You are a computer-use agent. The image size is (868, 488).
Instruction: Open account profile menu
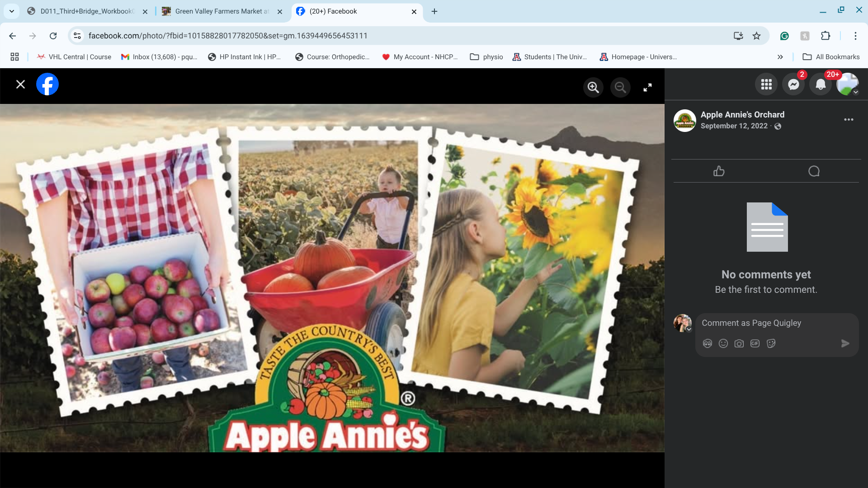click(847, 84)
